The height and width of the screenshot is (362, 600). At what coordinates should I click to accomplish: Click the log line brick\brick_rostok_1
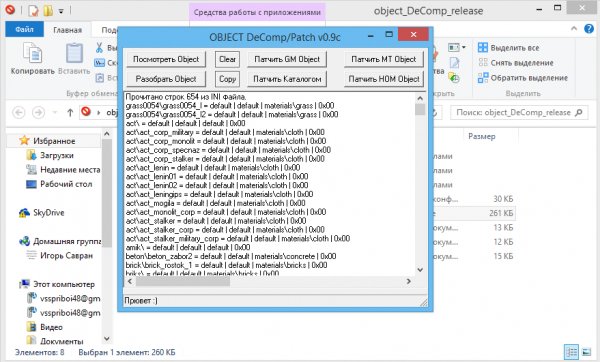point(226,265)
